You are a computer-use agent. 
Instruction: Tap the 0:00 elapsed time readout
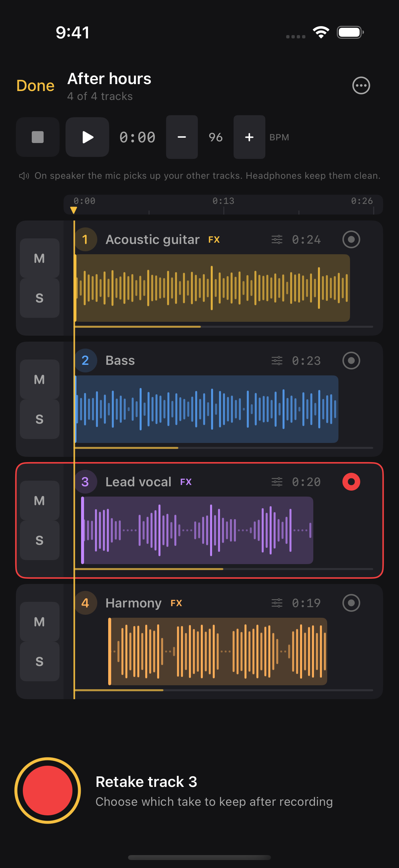pos(137,137)
